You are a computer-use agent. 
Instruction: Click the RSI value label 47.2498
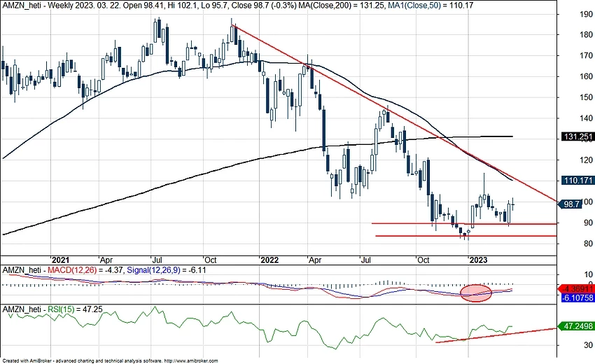pos(576,326)
